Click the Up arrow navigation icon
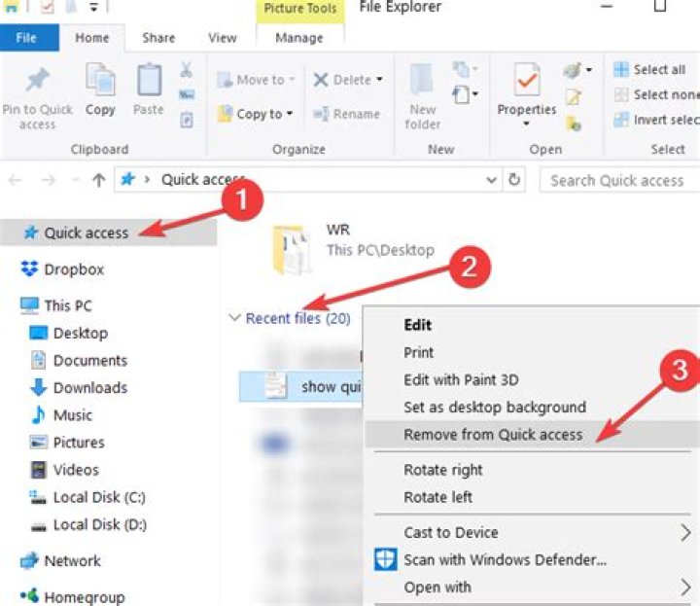Viewport: 700px width, 606px height. (99, 180)
